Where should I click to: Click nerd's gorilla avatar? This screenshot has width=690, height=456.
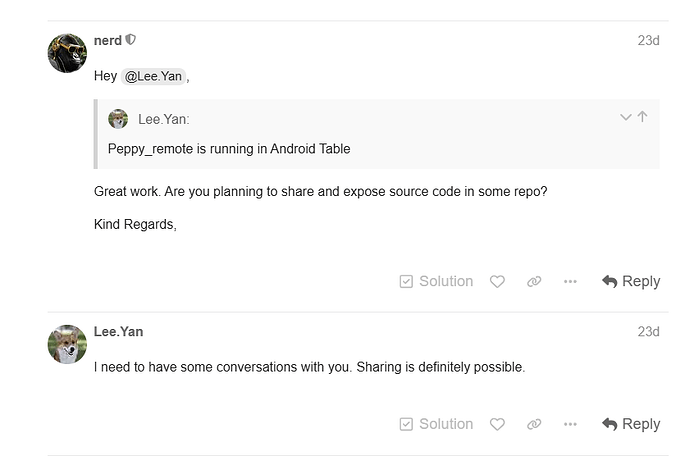coord(67,53)
